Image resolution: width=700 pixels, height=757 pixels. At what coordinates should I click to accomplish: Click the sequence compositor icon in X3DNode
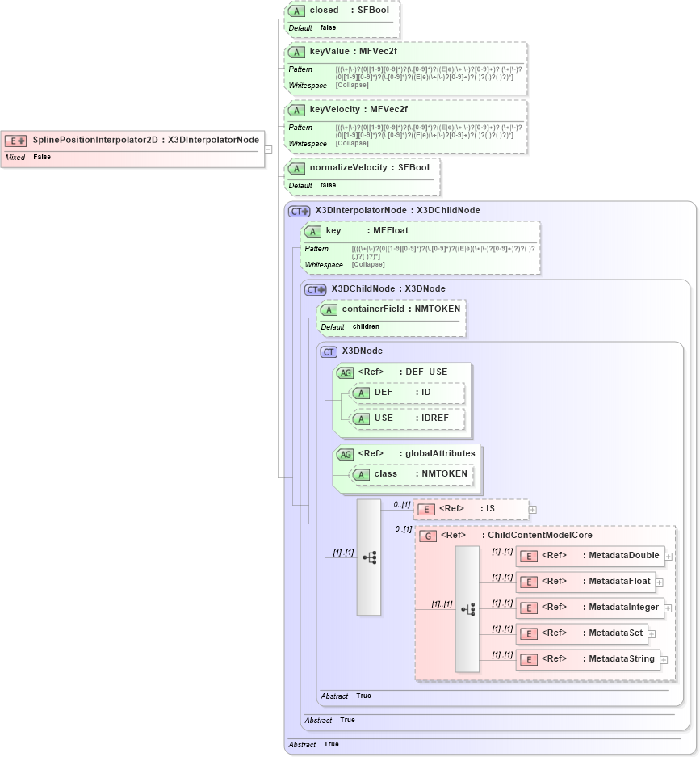click(369, 557)
